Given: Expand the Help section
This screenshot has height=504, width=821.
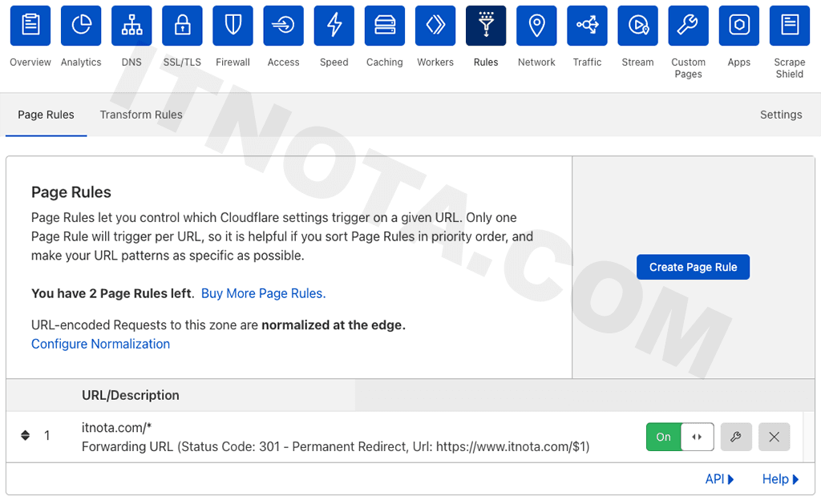Looking at the screenshot, I should point(780,479).
